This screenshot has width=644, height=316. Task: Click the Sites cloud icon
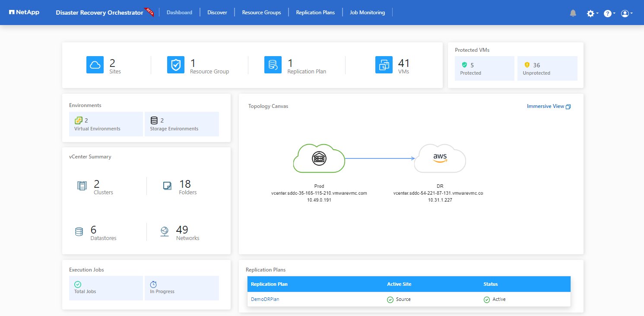pyautogui.click(x=95, y=65)
